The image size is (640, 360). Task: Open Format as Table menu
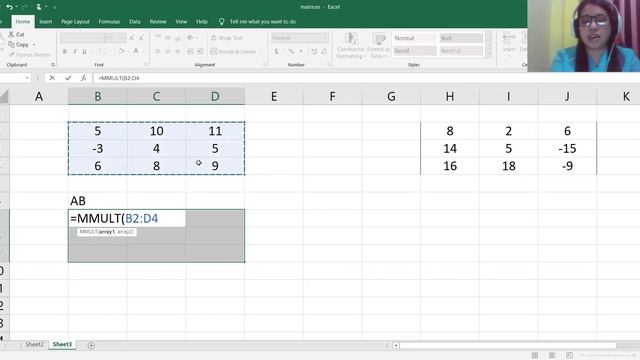coord(378,46)
